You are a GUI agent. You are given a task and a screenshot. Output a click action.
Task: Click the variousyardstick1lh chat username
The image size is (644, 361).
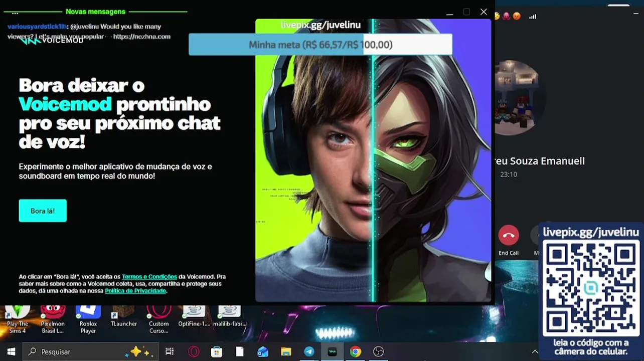point(37,27)
